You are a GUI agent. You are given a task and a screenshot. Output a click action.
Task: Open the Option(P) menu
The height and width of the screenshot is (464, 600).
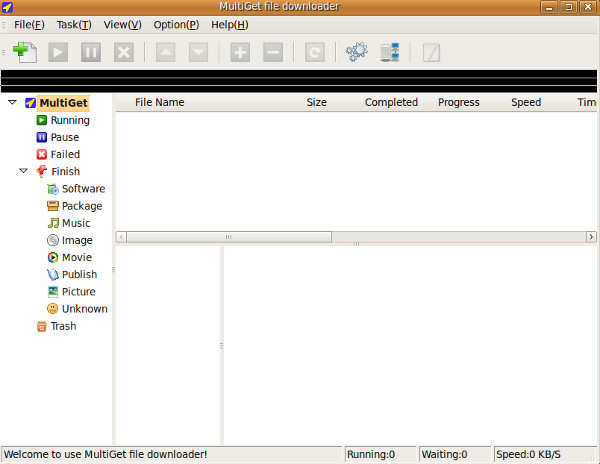[x=176, y=25]
